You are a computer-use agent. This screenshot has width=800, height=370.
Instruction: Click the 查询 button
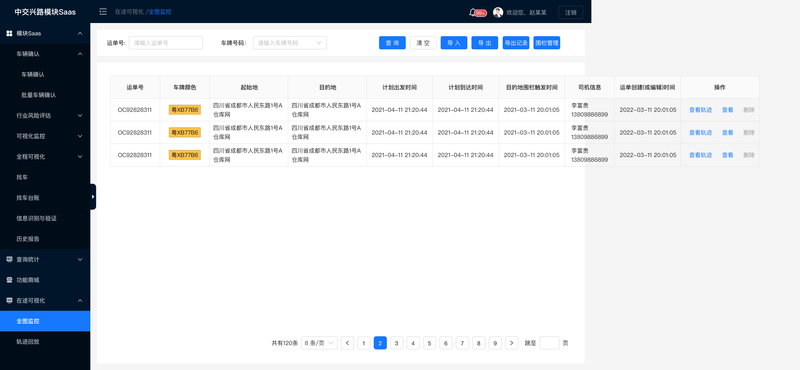tap(392, 43)
